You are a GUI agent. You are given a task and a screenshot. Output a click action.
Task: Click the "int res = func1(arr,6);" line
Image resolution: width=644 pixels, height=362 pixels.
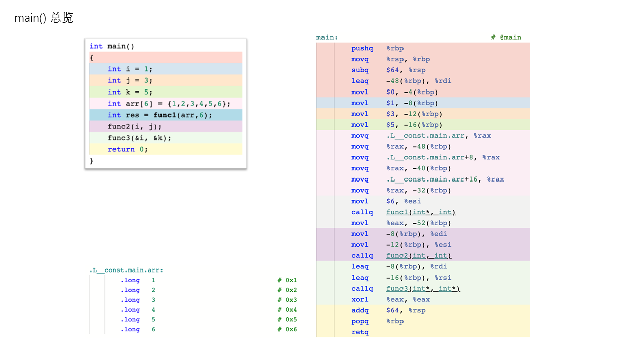pyautogui.click(x=159, y=115)
